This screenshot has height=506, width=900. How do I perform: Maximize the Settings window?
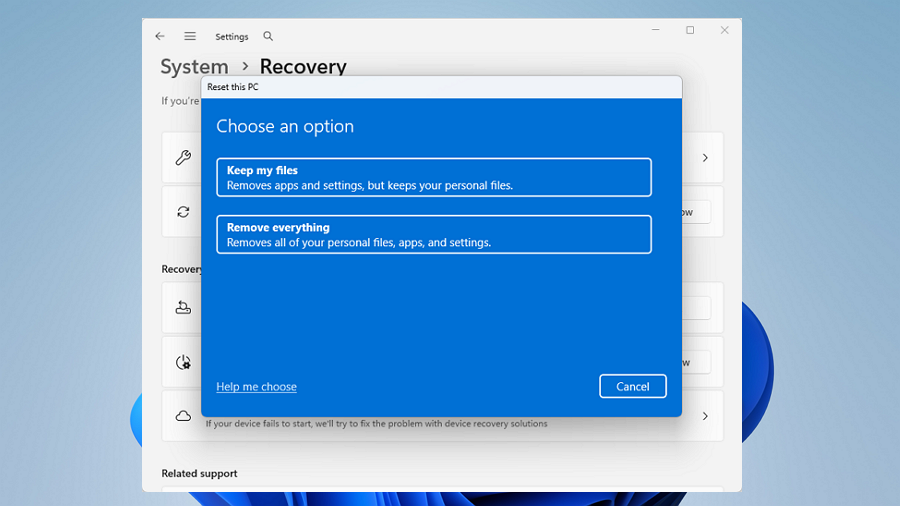pos(690,31)
